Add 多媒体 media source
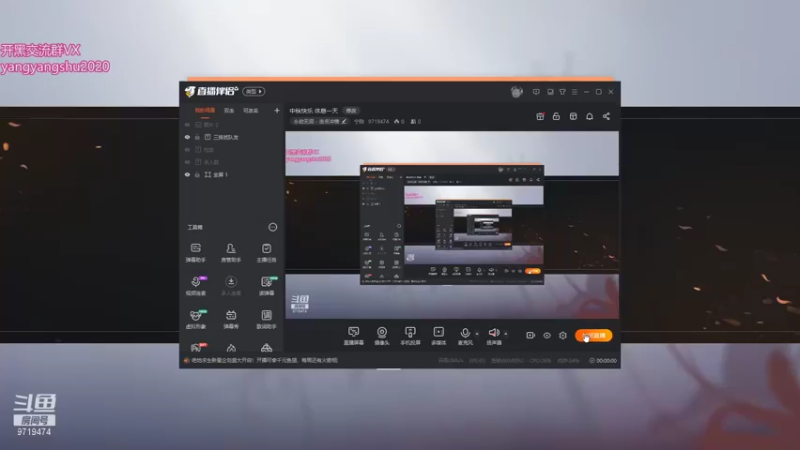Image resolution: width=800 pixels, height=450 pixels. click(438, 336)
